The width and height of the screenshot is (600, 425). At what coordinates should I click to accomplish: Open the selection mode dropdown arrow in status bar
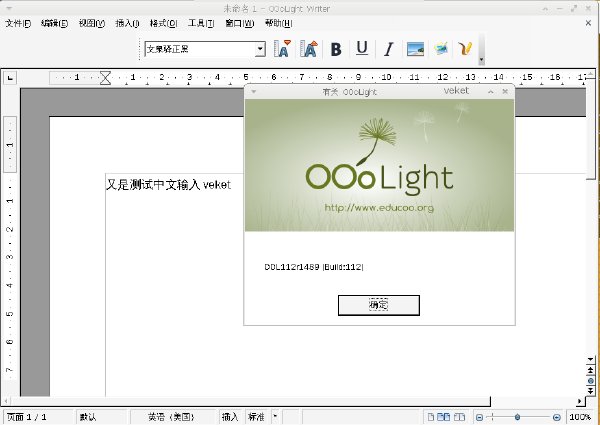pos(275,417)
